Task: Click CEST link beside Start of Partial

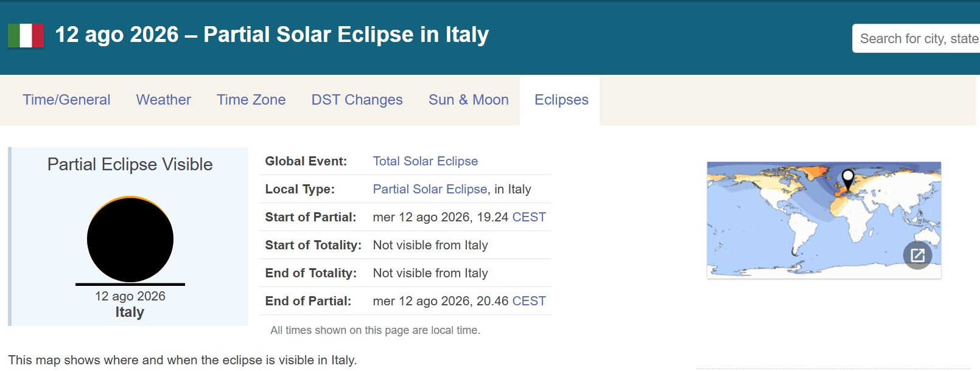Action: [529, 217]
